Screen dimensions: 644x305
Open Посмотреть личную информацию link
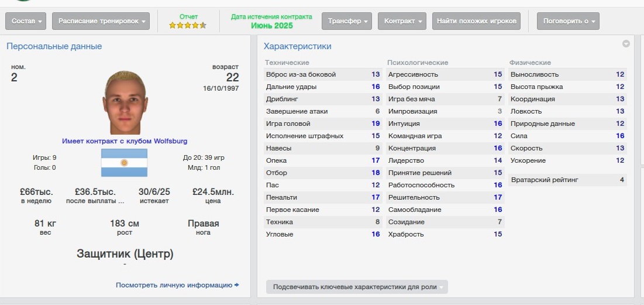tap(174, 285)
